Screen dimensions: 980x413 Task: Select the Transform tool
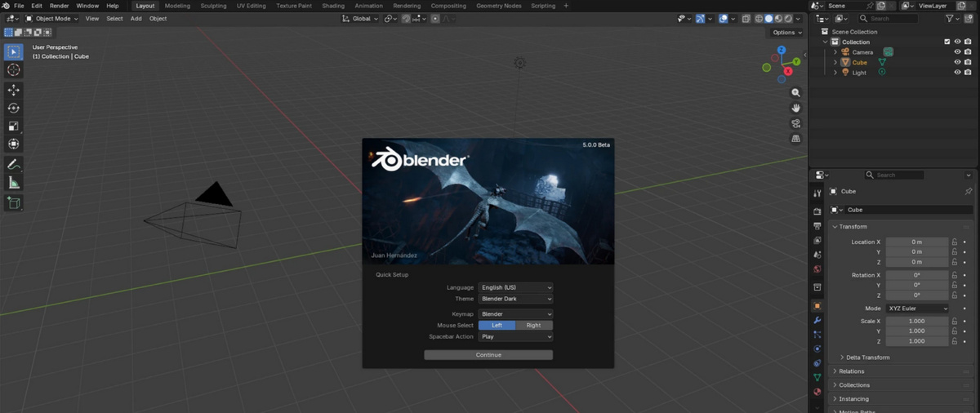[x=13, y=144]
